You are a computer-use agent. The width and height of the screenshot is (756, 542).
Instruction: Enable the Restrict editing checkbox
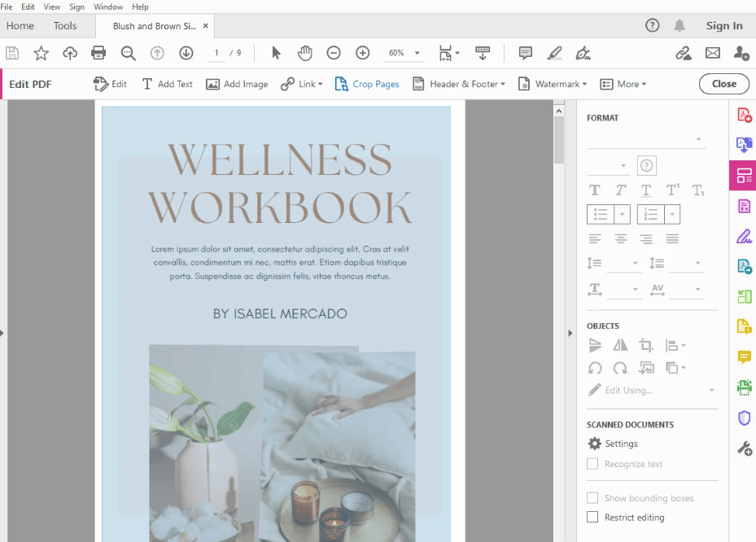[x=592, y=517]
